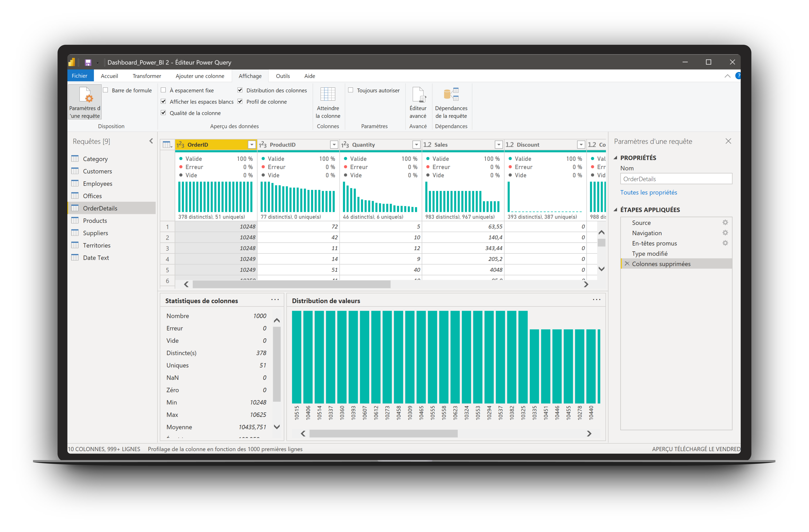809x532 pixels.
Task: Click Sales column data type icon
Action: [427, 145]
